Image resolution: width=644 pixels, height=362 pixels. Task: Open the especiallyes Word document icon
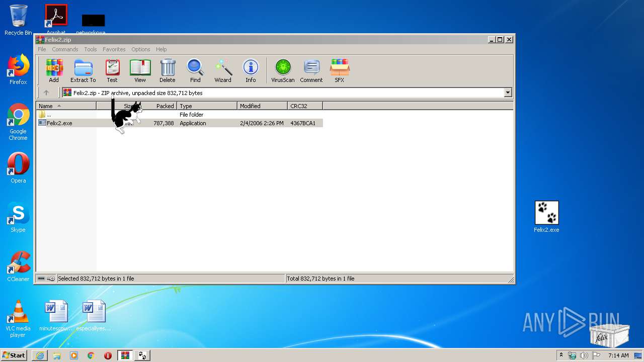click(x=94, y=315)
